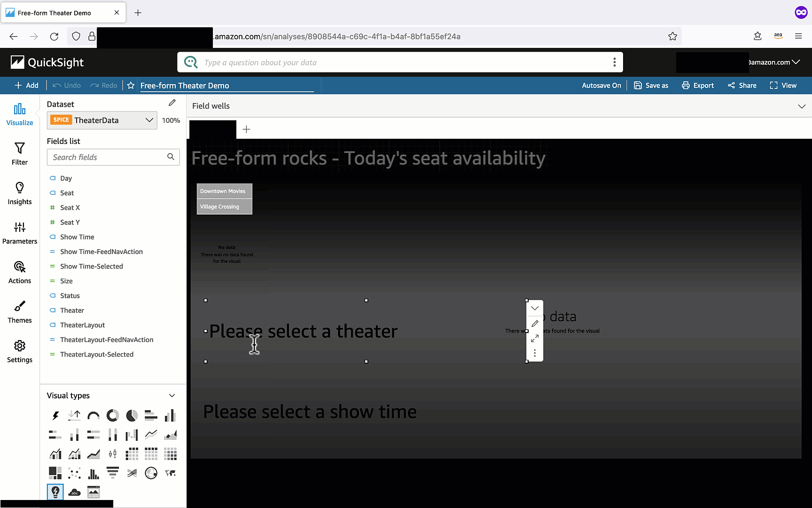Open the Q search bar options menu
The width and height of the screenshot is (812, 508).
(x=614, y=62)
